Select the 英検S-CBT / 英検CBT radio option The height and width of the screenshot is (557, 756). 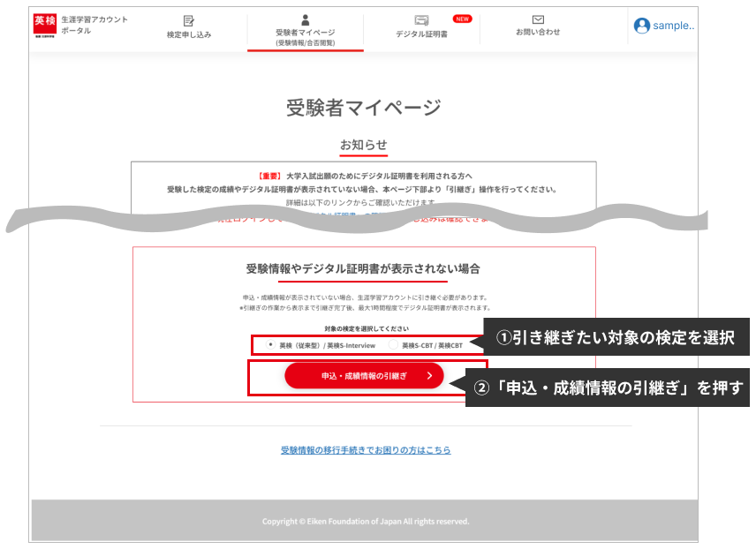click(x=395, y=345)
